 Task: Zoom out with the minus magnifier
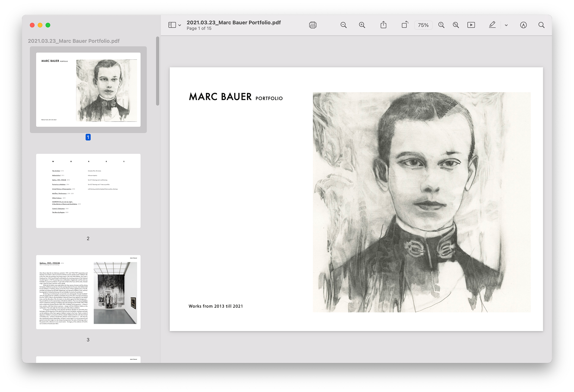(344, 25)
